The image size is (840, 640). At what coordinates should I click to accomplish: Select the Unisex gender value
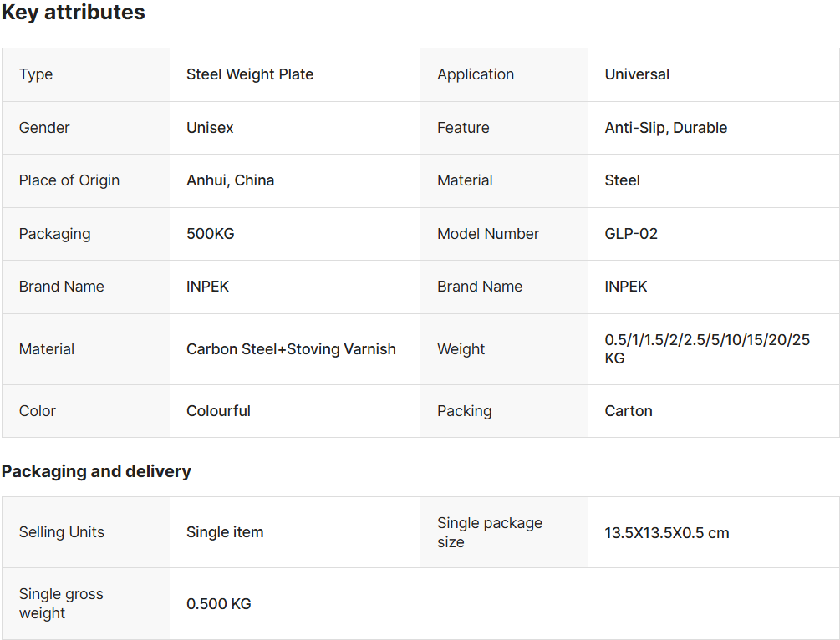[210, 128]
